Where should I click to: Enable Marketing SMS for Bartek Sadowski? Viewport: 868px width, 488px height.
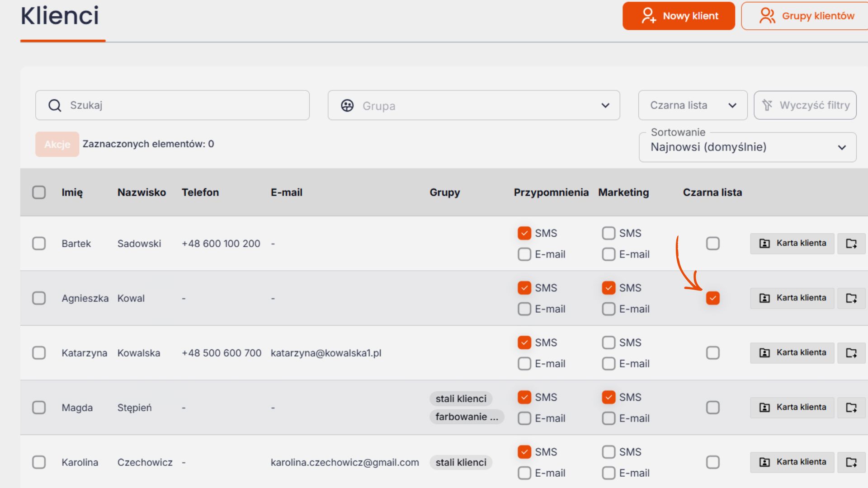pos(609,233)
